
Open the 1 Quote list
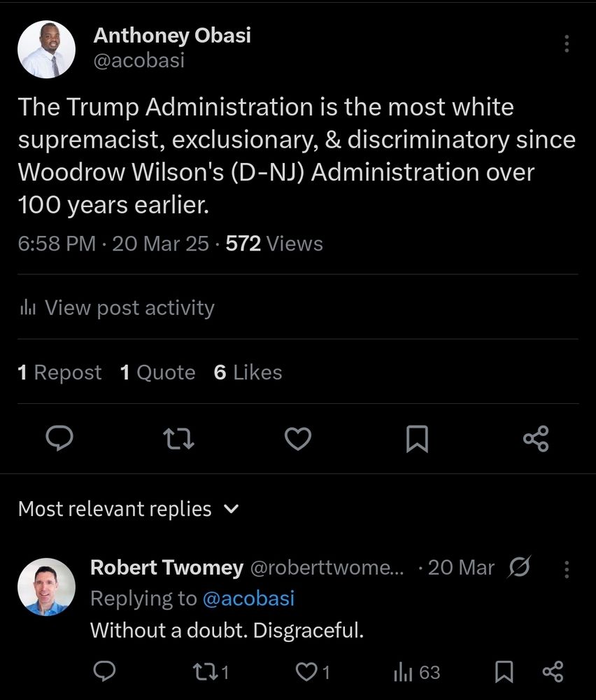point(157,372)
